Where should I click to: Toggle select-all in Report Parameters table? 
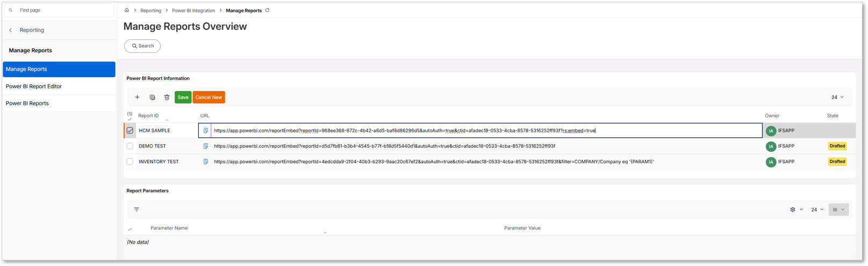point(130,229)
